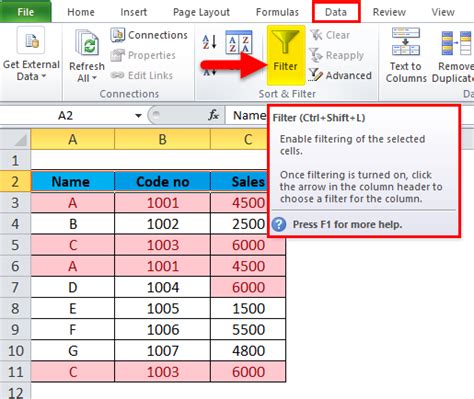Open the Sort dialog icon
Viewport: 474px width, 399px height.
point(239,42)
